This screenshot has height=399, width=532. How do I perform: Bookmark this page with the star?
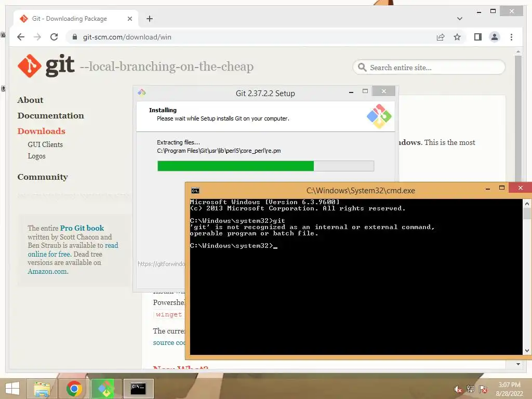pos(457,37)
